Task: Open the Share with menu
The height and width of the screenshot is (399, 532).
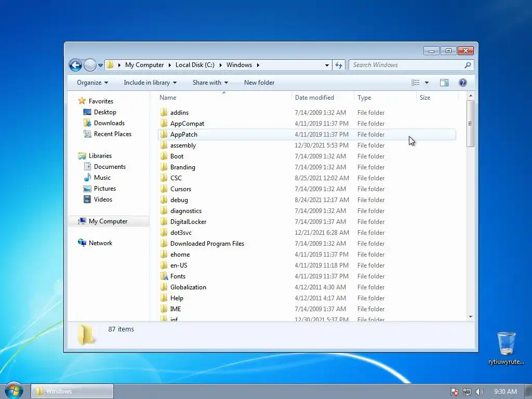Action: coord(210,83)
